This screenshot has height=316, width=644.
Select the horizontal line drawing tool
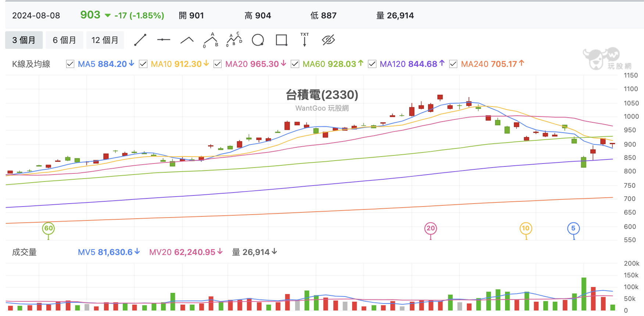tap(164, 40)
